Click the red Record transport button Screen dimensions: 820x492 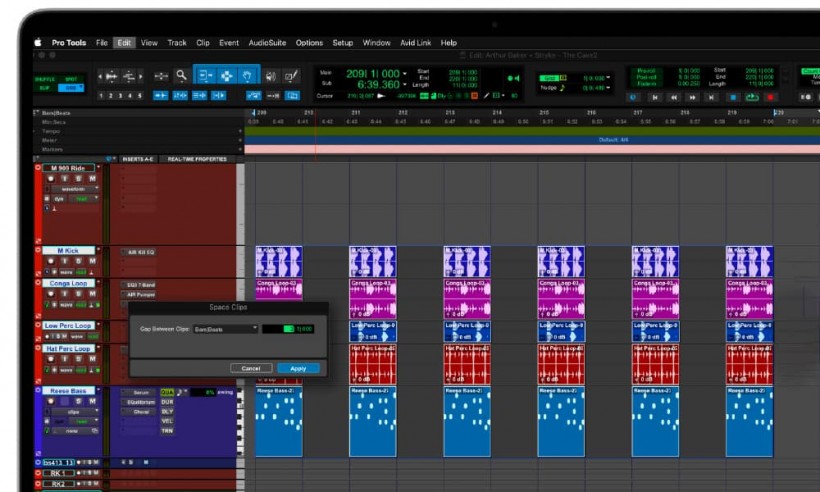click(x=770, y=97)
